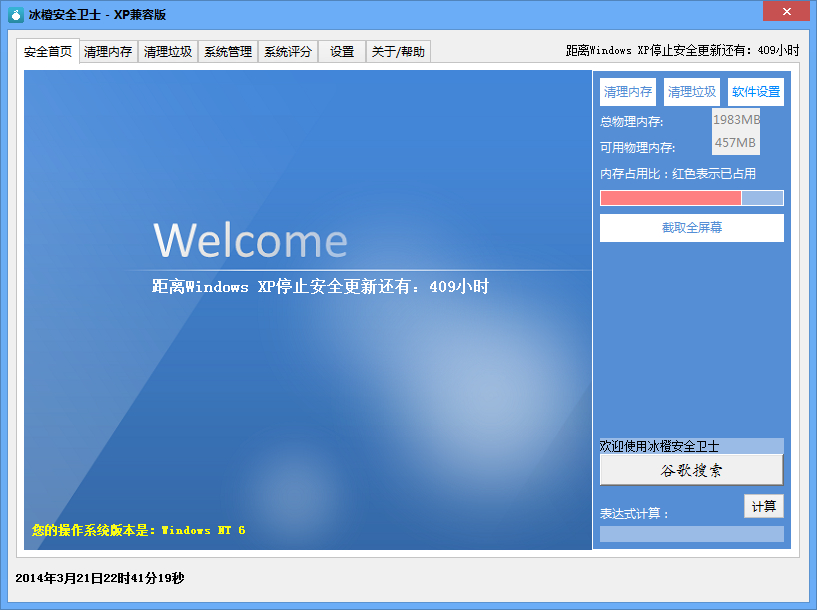Click the 1983MB total memory value

point(736,119)
